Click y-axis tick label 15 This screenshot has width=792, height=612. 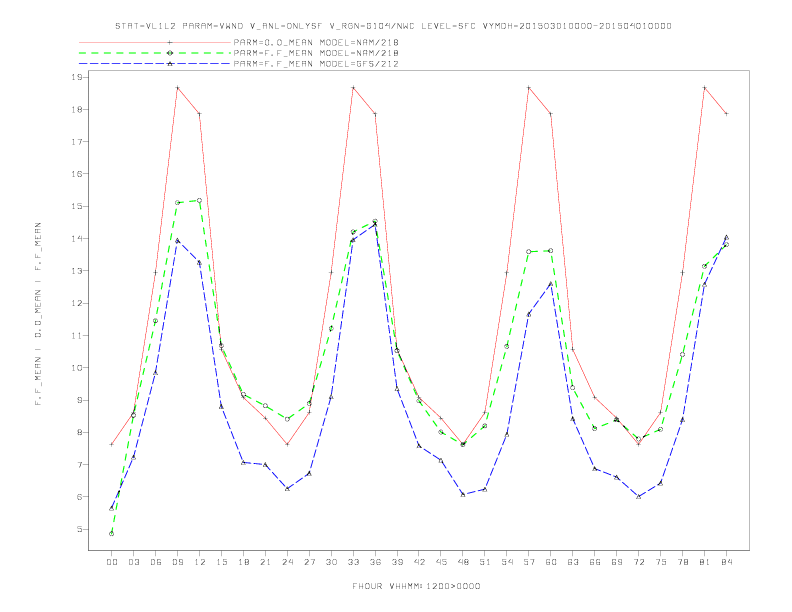[x=77, y=207]
